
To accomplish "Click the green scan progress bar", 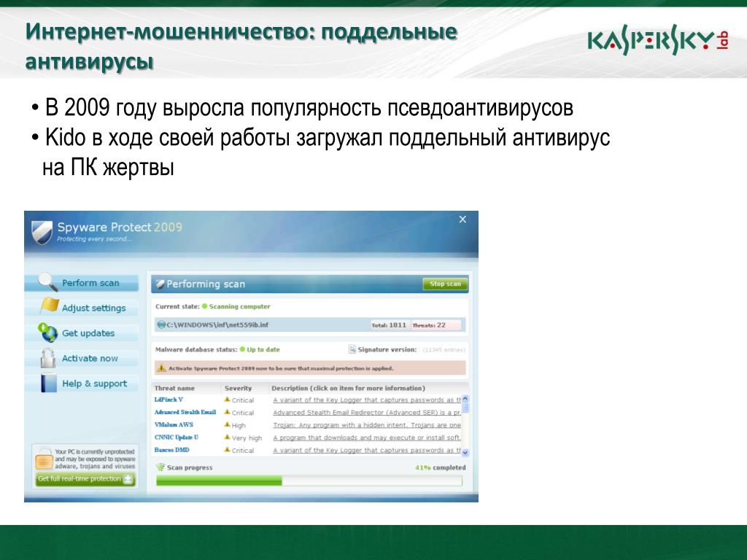I will pos(309,481).
